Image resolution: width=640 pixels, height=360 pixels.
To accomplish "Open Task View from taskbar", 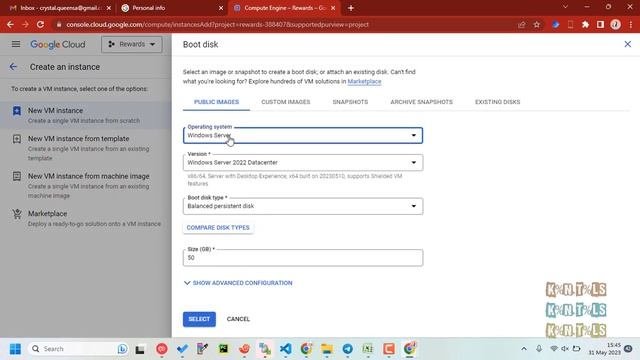I will (140, 349).
